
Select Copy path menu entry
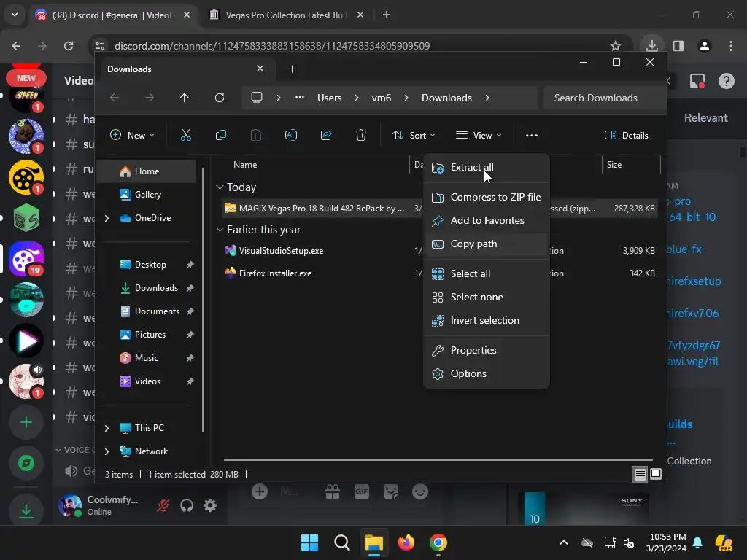tap(486, 244)
